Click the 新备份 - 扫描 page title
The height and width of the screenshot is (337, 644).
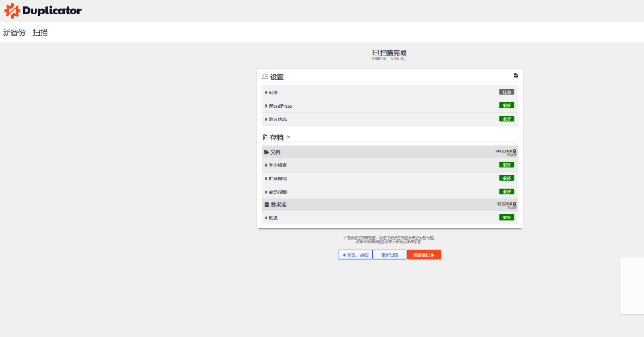pyautogui.click(x=25, y=33)
